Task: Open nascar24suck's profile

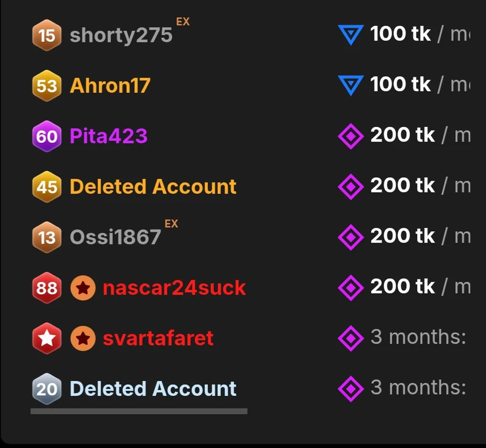Action: 174,288
